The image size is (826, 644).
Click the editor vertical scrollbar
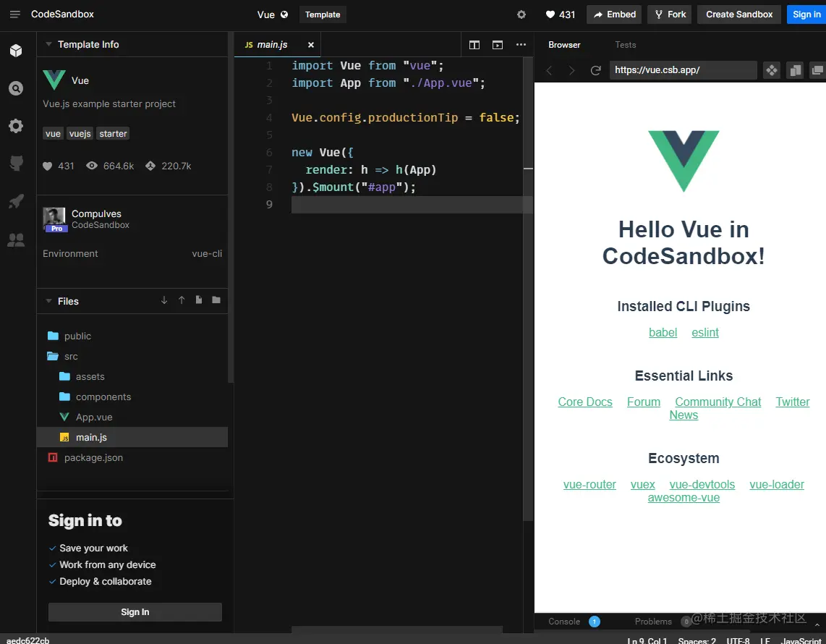(528, 290)
